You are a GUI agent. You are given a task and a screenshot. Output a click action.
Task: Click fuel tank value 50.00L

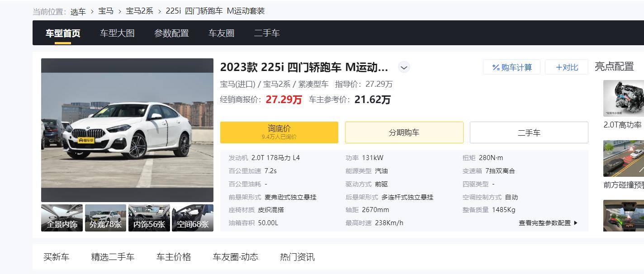click(x=268, y=223)
